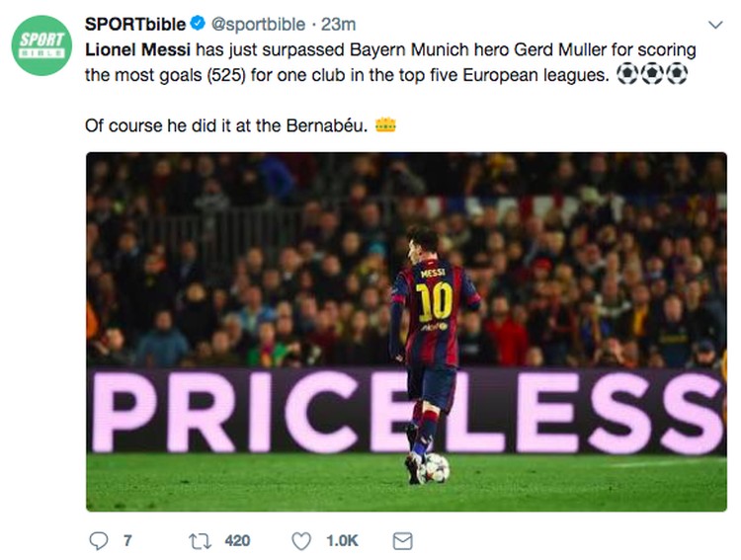Open the Messi photo attachment
The image size is (741, 560).
click(406, 332)
